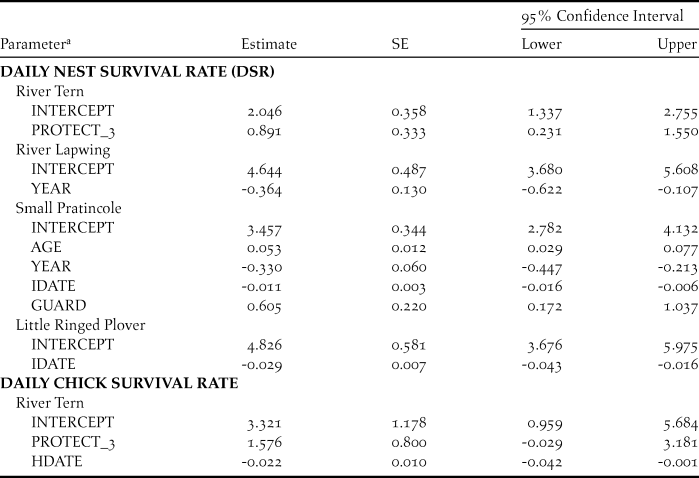The image size is (699, 478).
Task: Select the 95% Confidence Interval header
Action: (601, 16)
